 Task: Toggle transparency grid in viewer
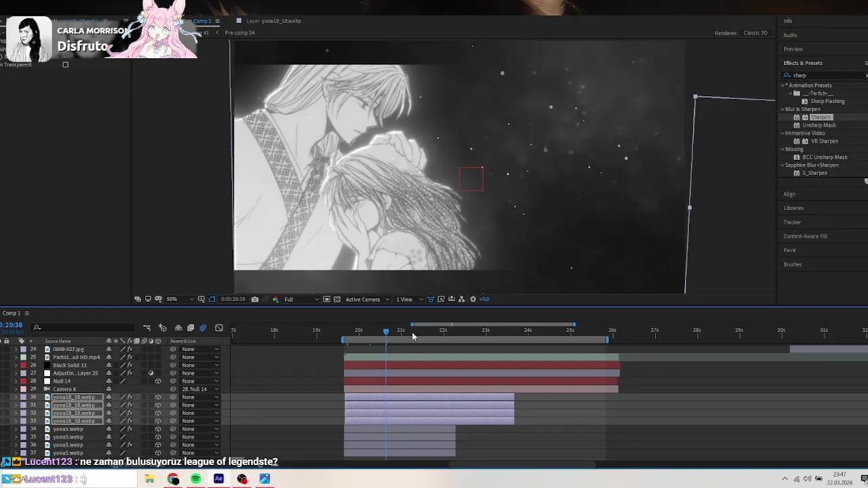click(337, 299)
